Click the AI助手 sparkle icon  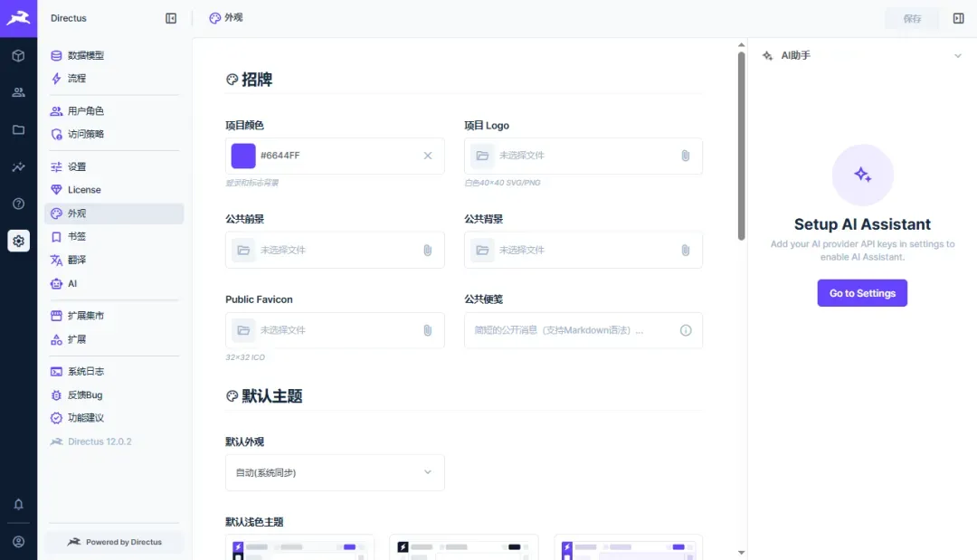coord(768,55)
